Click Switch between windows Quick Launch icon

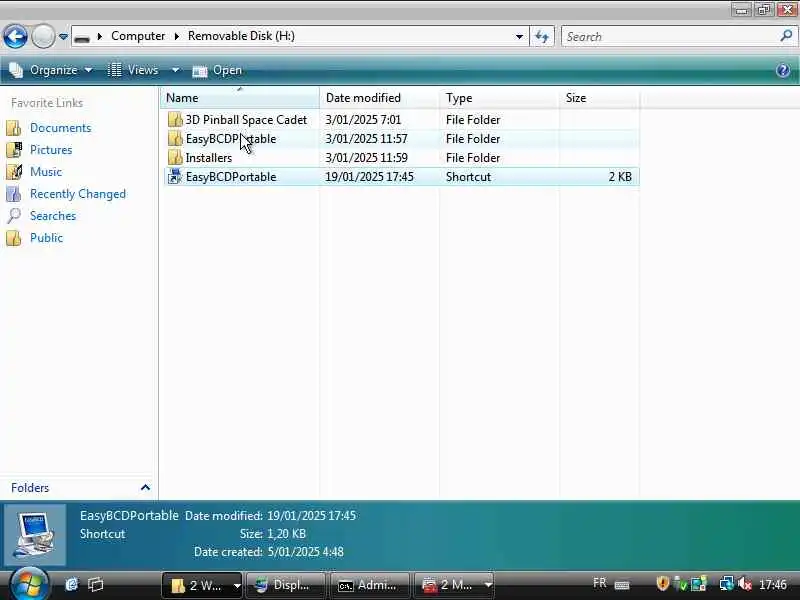click(95, 584)
